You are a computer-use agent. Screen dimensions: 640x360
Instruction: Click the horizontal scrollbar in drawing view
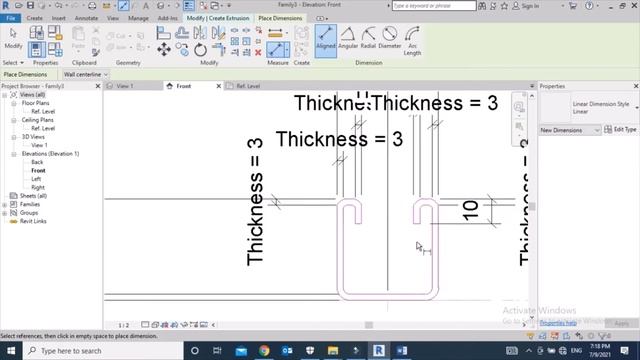[369, 325]
